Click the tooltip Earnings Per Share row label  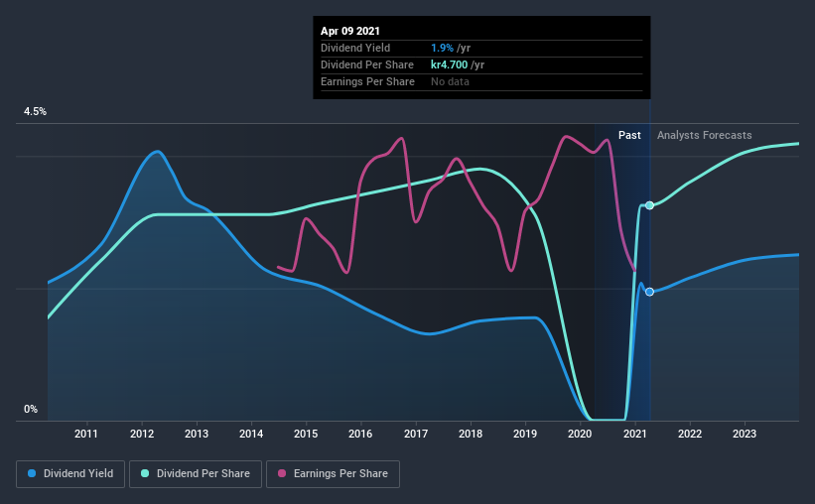(367, 81)
